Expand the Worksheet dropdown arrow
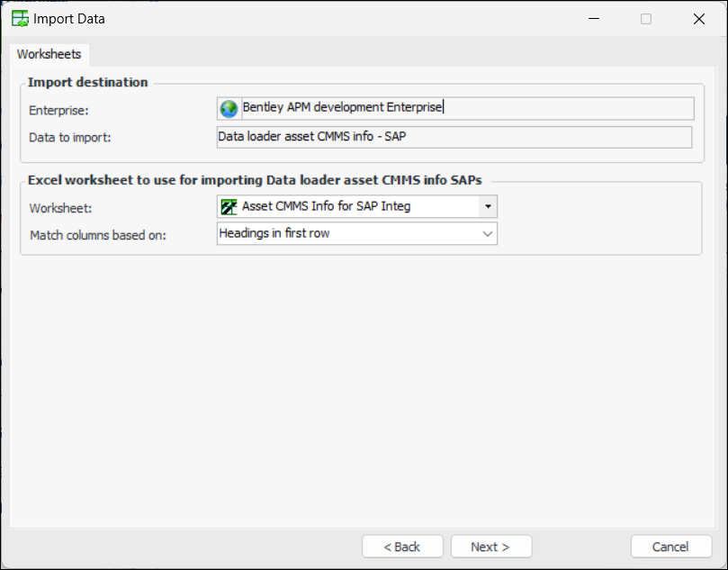Screen dimensions: 728x570 click(487, 206)
